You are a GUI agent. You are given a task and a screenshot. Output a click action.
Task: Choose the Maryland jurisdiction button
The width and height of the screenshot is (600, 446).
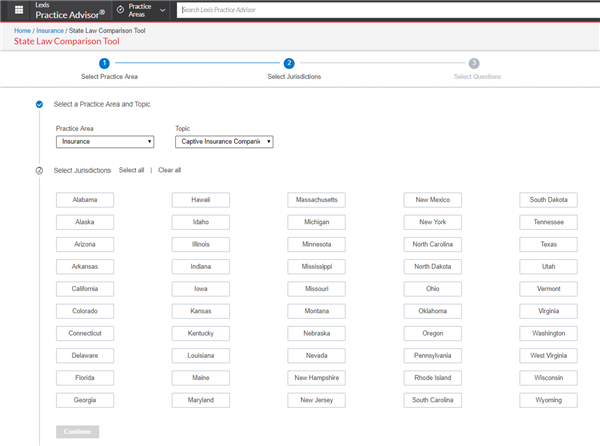pos(201,400)
